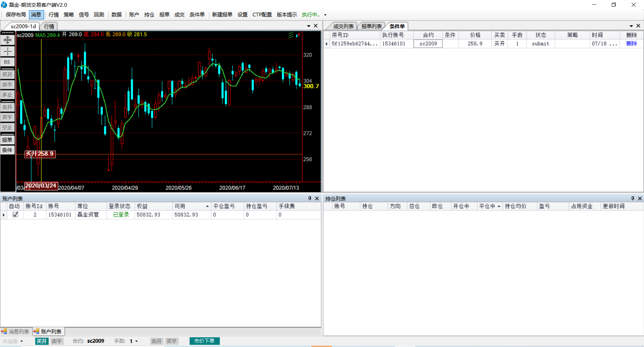Switch to the 成交列表 tab
Viewport: 644px width, 347px height.
(343, 26)
